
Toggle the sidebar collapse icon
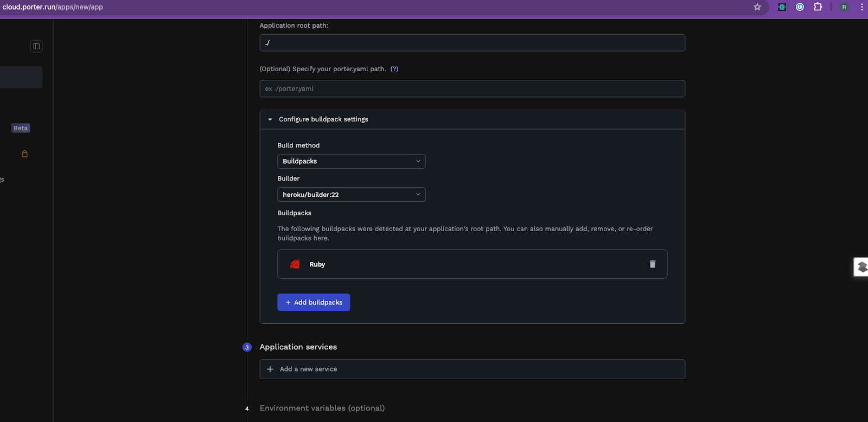[x=36, y=46]
